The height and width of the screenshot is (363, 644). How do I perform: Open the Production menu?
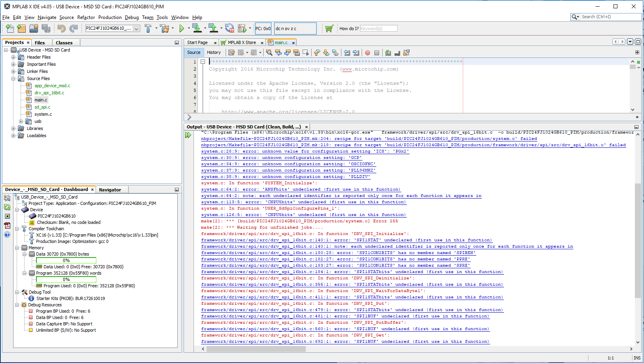(110, 17)
